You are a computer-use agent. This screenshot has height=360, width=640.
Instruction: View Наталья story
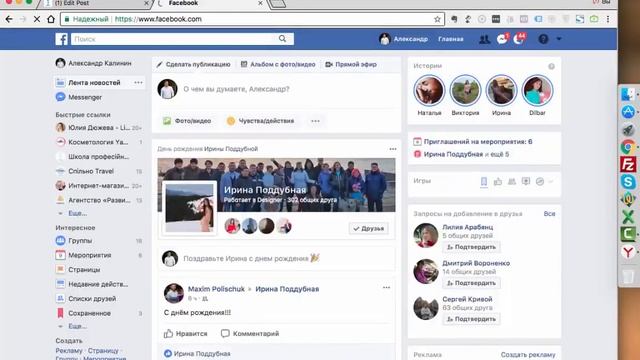(x=429, y=91)
